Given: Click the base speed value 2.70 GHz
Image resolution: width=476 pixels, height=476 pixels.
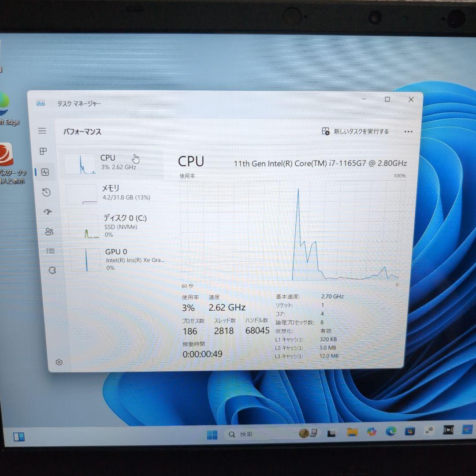Looking at the screenshot, I should [332, 297].
